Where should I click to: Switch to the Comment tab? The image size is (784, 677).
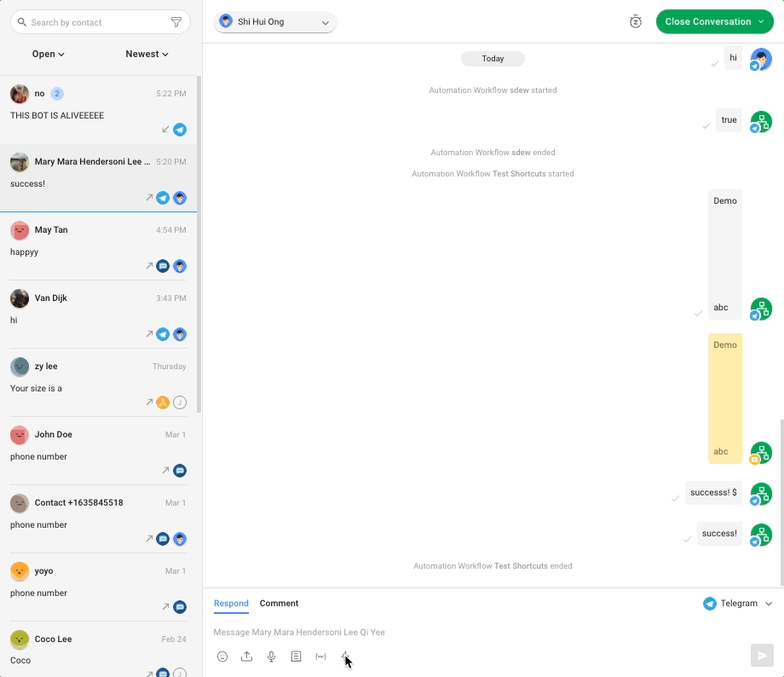pos(279,604)
